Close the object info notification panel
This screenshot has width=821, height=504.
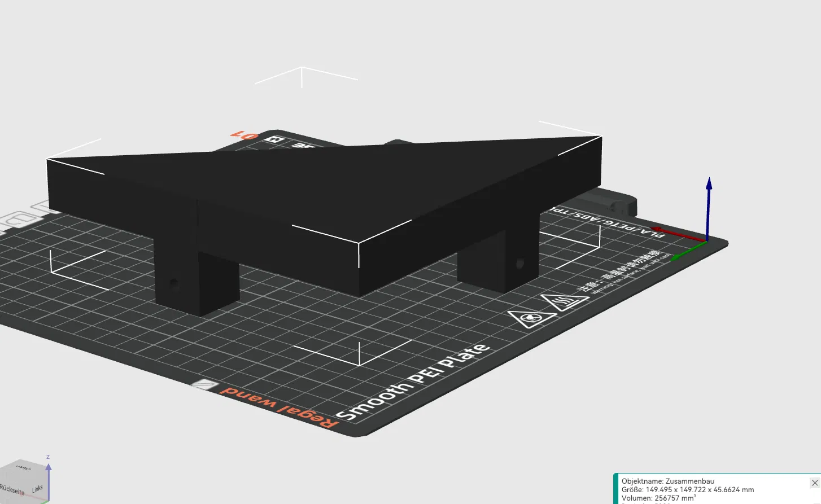[x=814, y=483]
